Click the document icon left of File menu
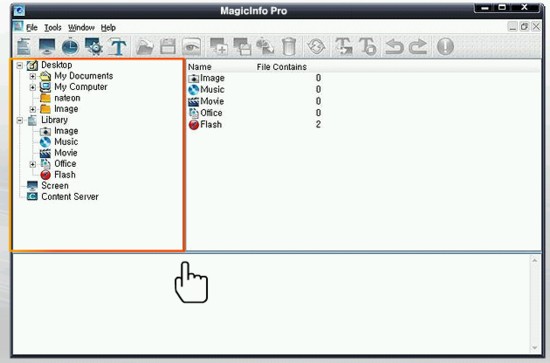550x363 pixels. pyautogui.click(x=18, y=27)
